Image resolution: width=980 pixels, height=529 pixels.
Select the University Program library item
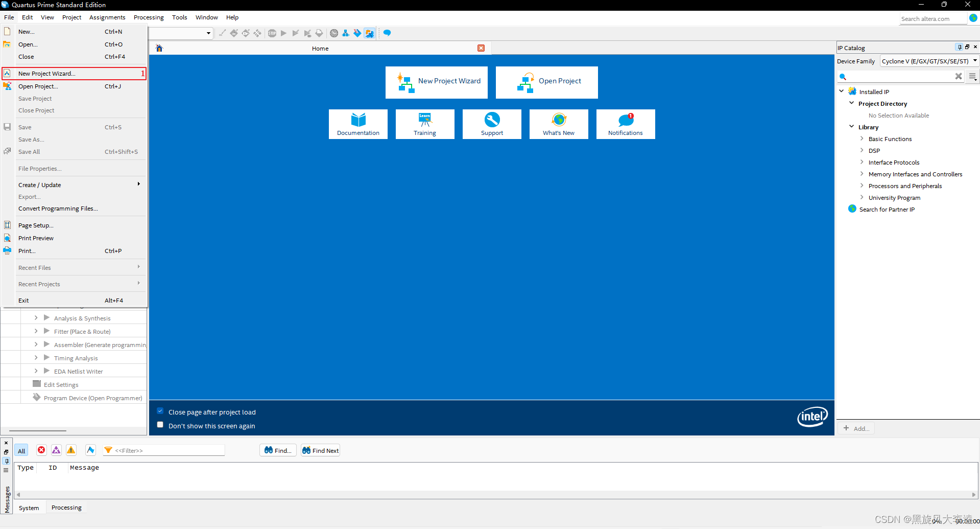point(894,198)
